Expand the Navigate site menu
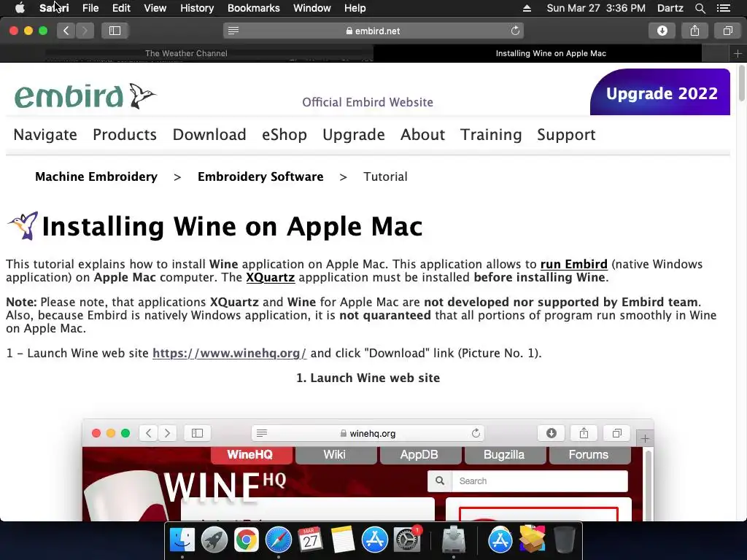The image size is (747, 560). 45,135
